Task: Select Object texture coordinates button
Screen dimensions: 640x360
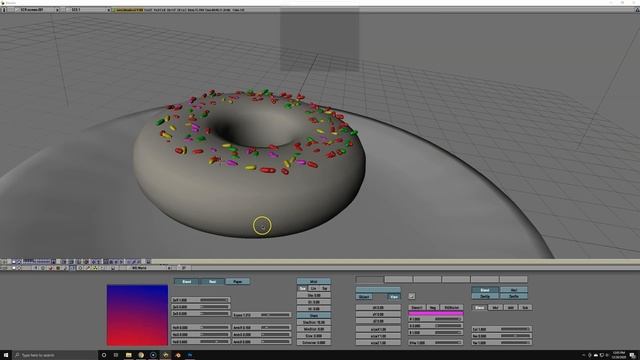Action: click(x=364, y=297)
